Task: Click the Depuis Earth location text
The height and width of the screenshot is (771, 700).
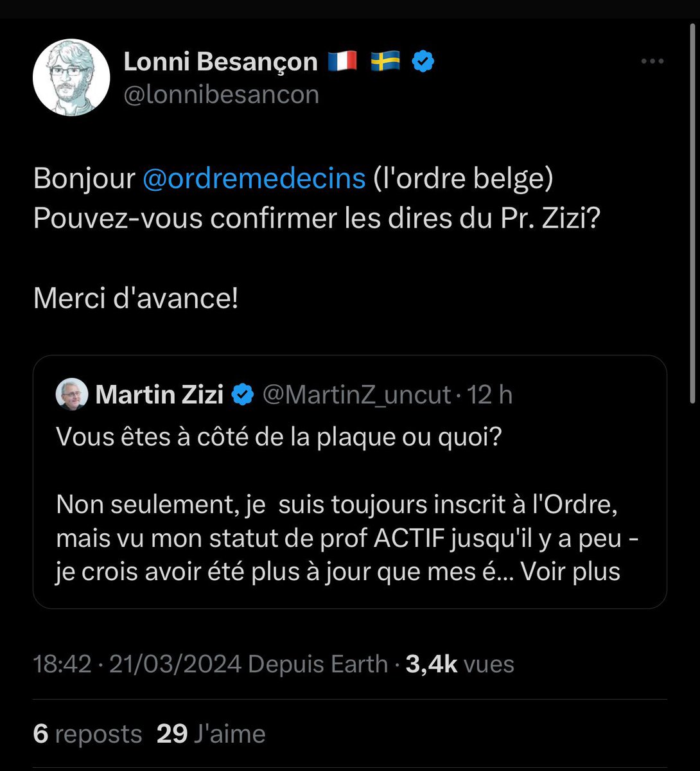Action: point(318,664)
